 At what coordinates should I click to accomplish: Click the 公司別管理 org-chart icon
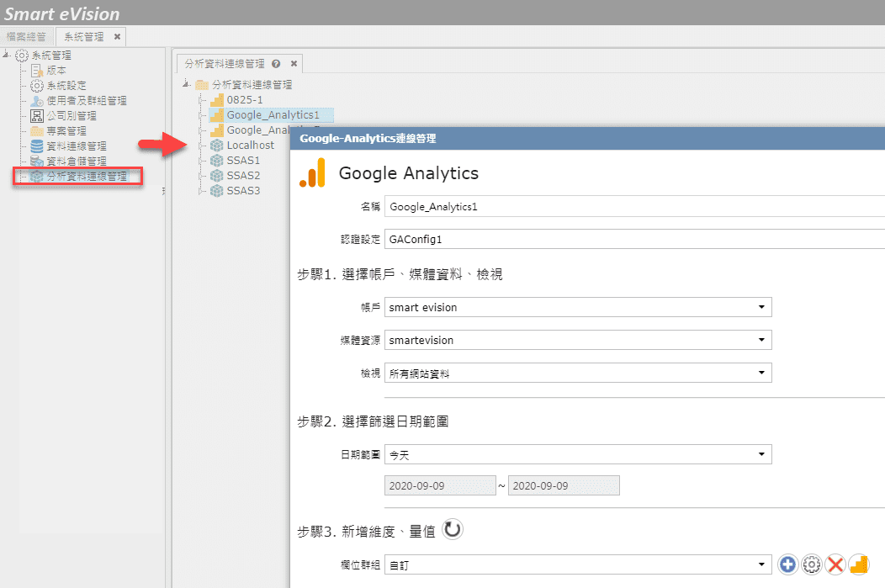point(37,116)
